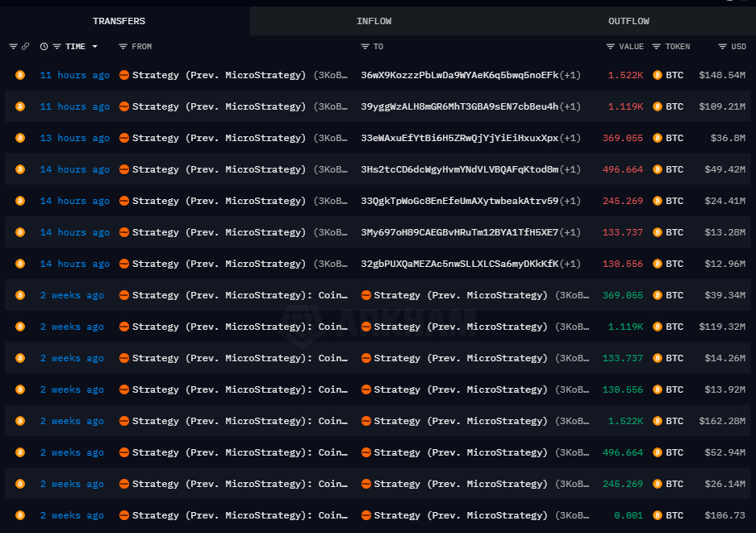Select the $162.28M USD amount
The image size is (756, 533).
coord(722,421)
